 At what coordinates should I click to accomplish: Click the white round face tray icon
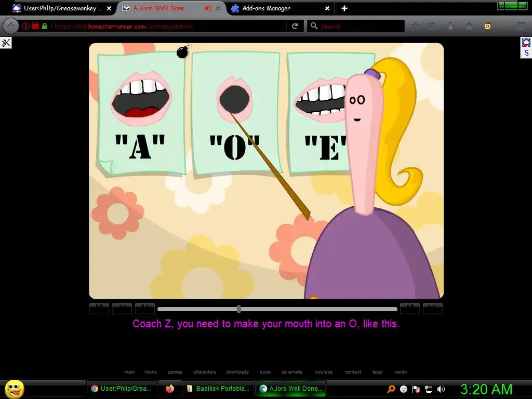point(403,389)
